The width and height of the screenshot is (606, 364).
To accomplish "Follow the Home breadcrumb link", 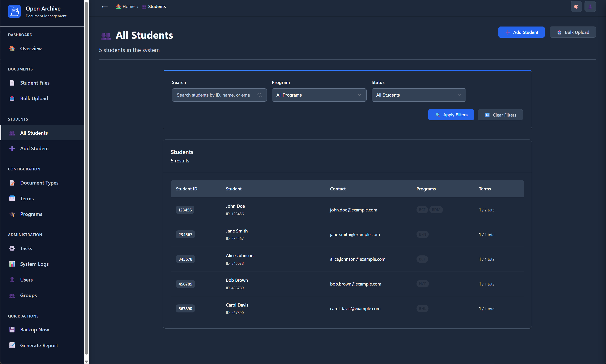I will coord(125,7).
